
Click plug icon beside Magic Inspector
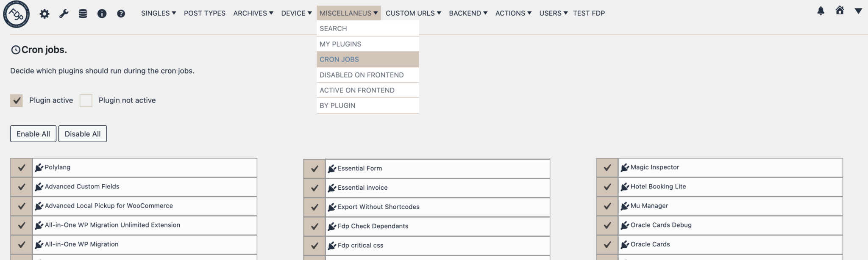point(625,168)
